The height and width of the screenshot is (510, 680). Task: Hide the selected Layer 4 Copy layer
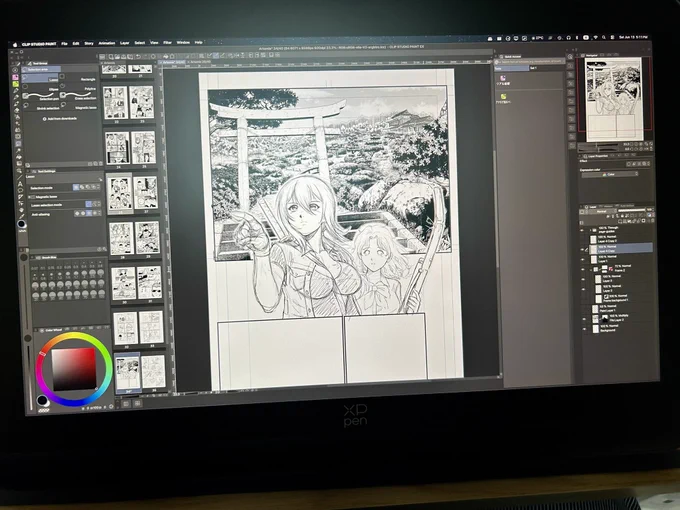(582, 249)
